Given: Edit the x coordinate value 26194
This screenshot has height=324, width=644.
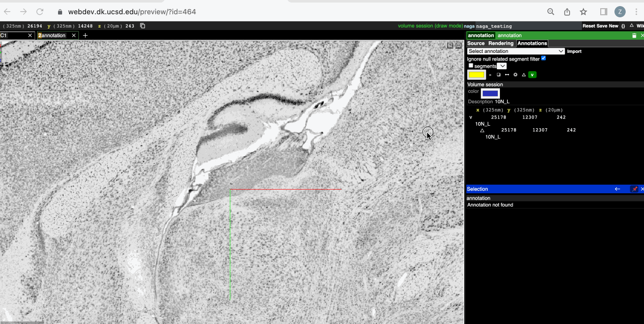Looking at the screenshot, I should (x=35, y=26).
